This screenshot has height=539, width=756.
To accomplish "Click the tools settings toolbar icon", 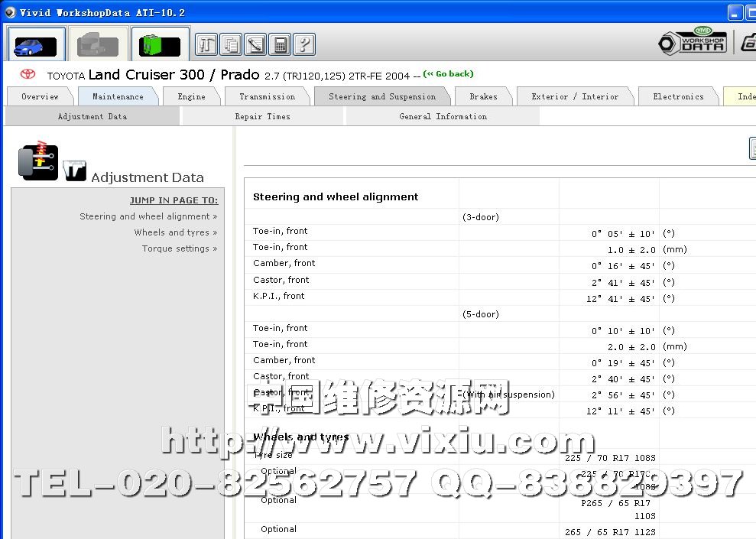I will pos(206,44).
